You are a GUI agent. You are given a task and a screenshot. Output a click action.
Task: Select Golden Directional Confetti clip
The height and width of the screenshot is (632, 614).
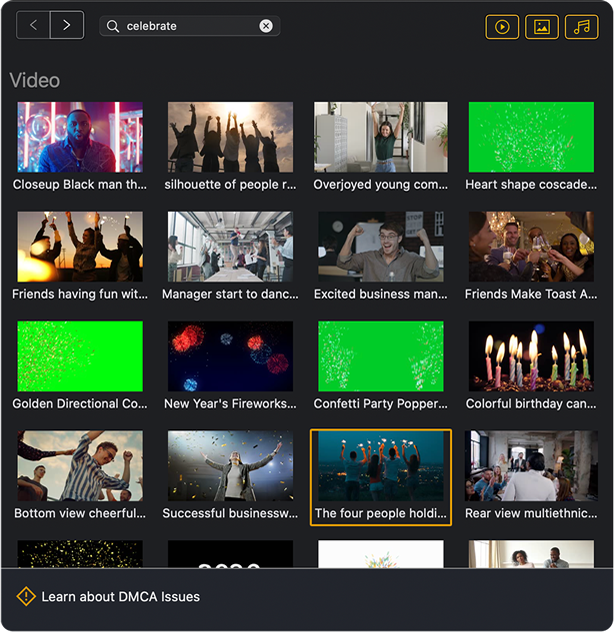click(80, 356)
